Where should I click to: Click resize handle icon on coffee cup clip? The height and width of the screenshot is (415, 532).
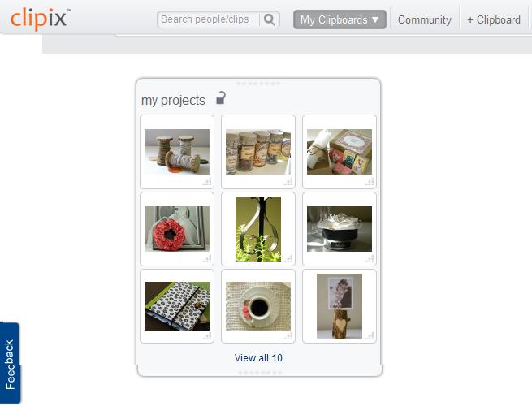tap(288, 336)
